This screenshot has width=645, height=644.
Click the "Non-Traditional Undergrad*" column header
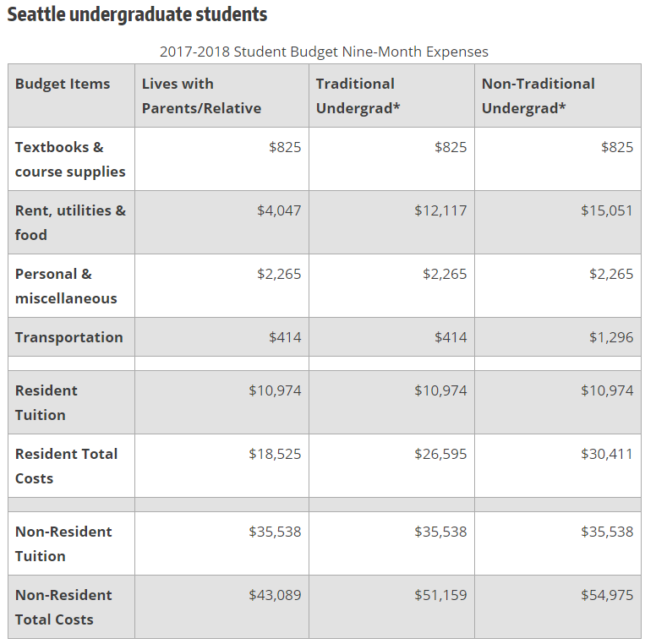[x=538, y=96]
